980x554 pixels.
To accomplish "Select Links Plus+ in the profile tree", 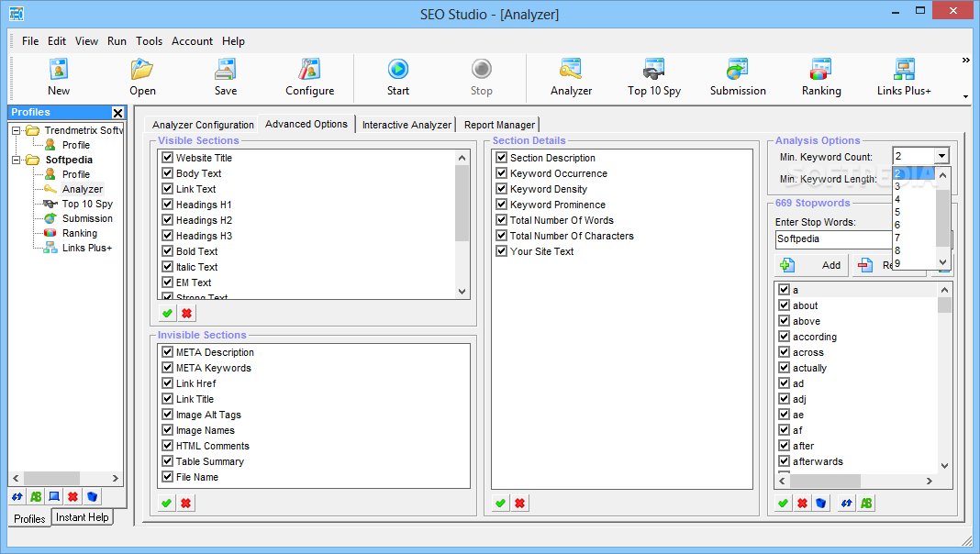I will pos(87,248).
